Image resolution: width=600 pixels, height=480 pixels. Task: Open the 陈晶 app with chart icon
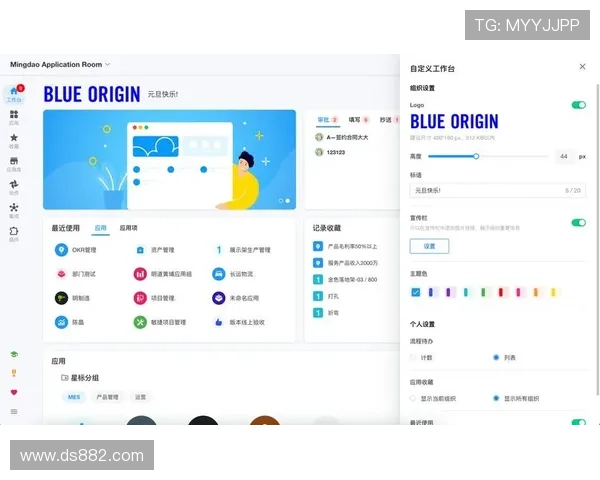(70, 322)
